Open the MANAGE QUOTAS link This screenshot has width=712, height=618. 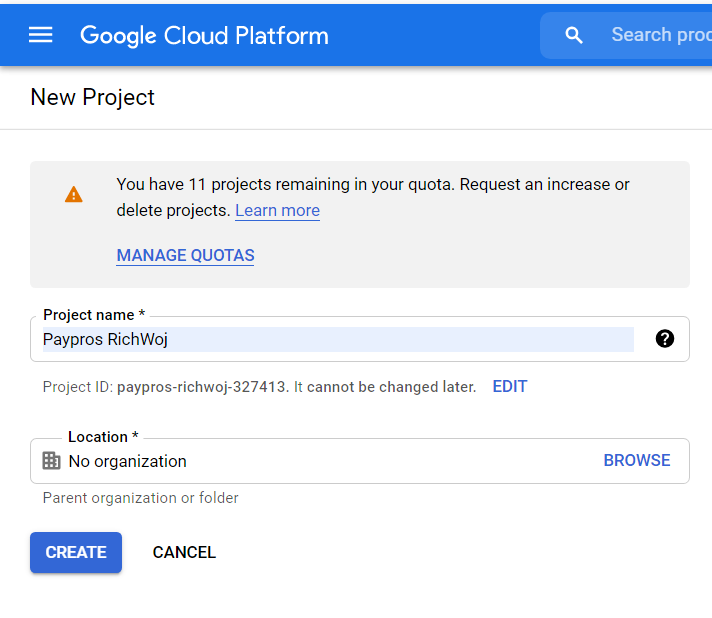(185, 255)
